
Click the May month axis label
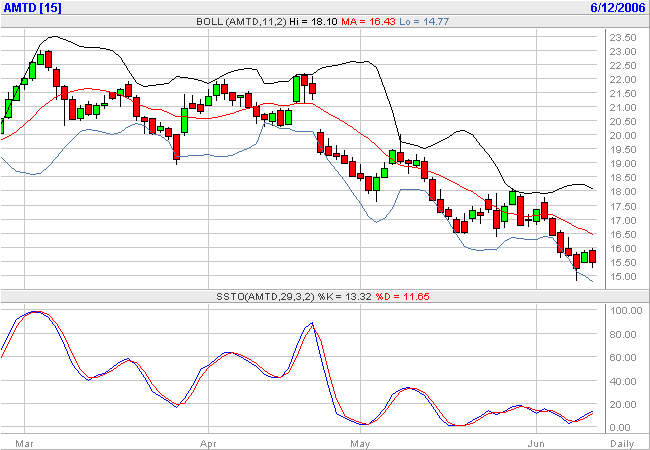coord(360,444)
